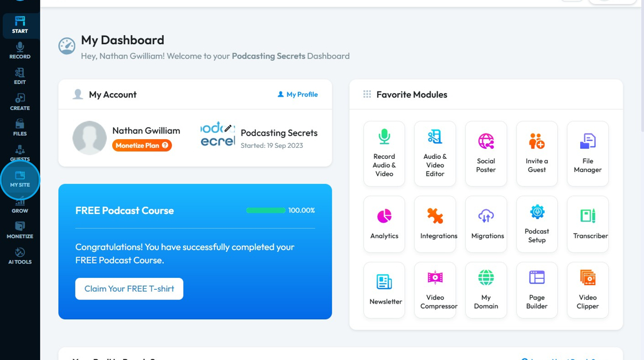View the Analytics module
Screen dimensions: 644x360
[x=384, y=224]
